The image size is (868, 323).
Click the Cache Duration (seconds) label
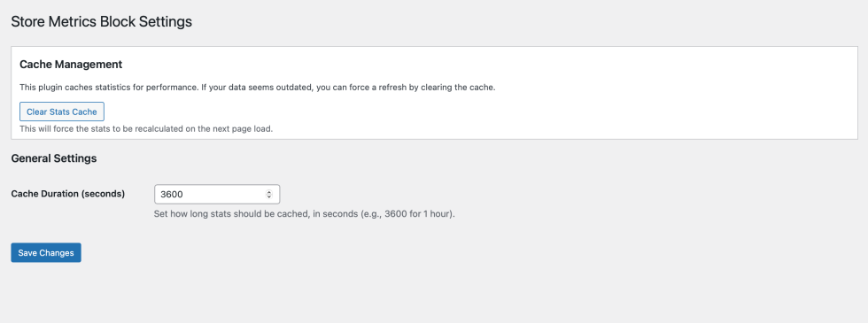pyautogui.click(x=68, y=194)
